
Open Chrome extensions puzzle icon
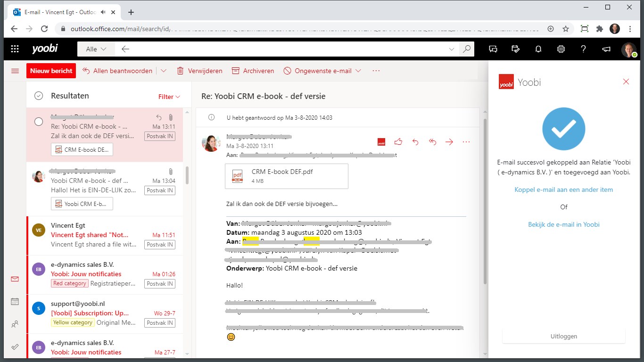[600, 29]
